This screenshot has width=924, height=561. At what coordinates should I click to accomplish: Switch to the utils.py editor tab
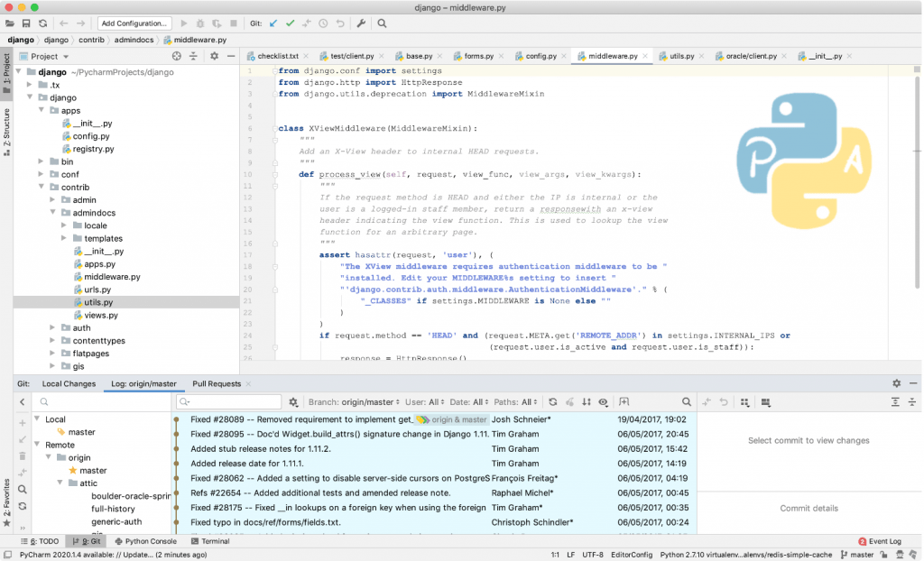[683, 55]
